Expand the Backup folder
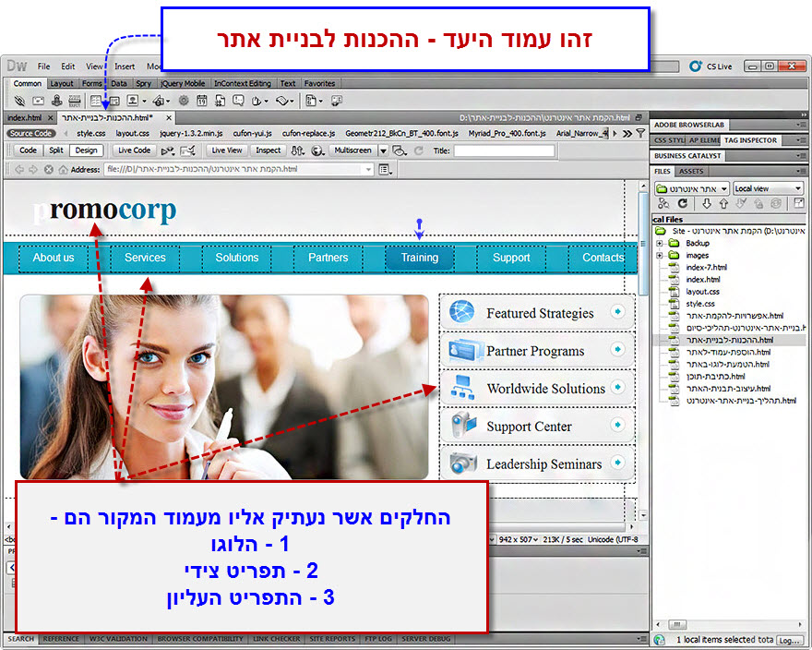 pos(660,243)
